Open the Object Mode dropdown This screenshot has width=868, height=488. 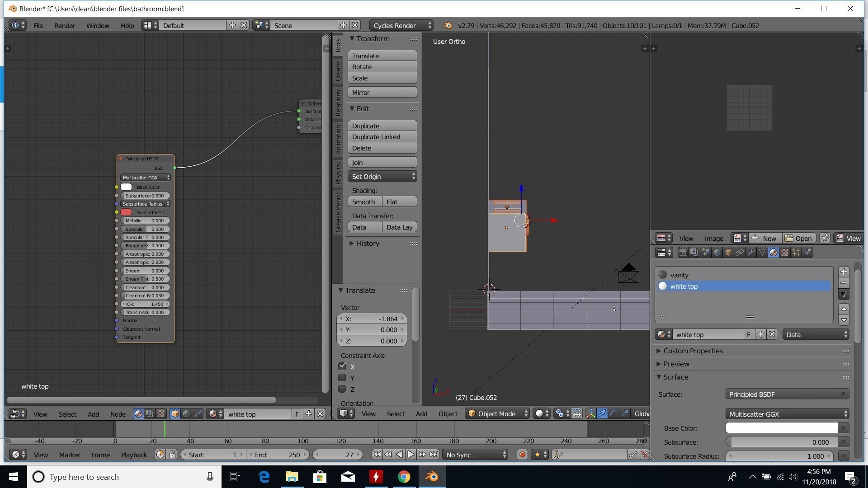coord(497,413)
